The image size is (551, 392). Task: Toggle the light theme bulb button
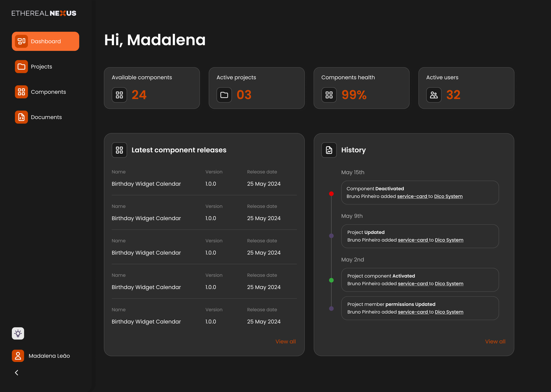(x=18, y=334)
